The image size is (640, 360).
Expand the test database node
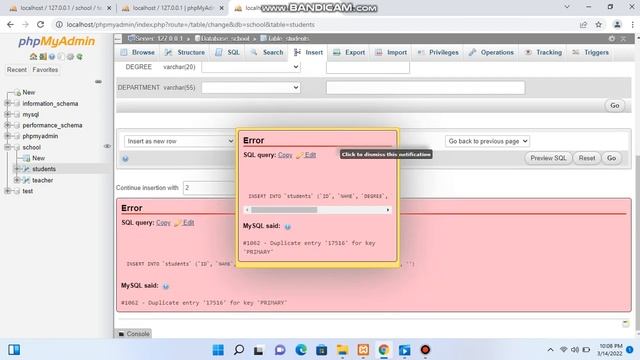(7, 191)
